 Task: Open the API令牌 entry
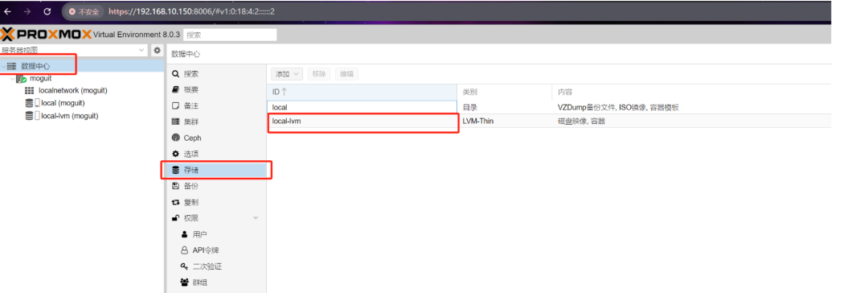(x=216, y=250)
